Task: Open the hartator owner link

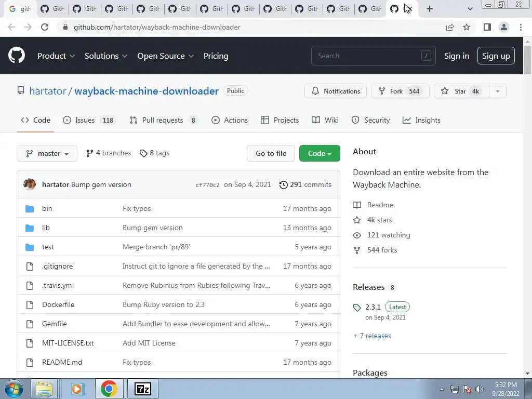Action: [x=47, y=91]
